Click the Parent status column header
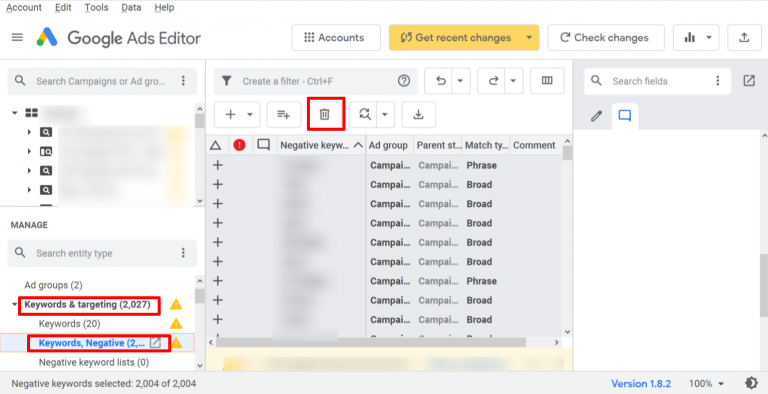This screenshot has width=768, height=394. [438, 145]
